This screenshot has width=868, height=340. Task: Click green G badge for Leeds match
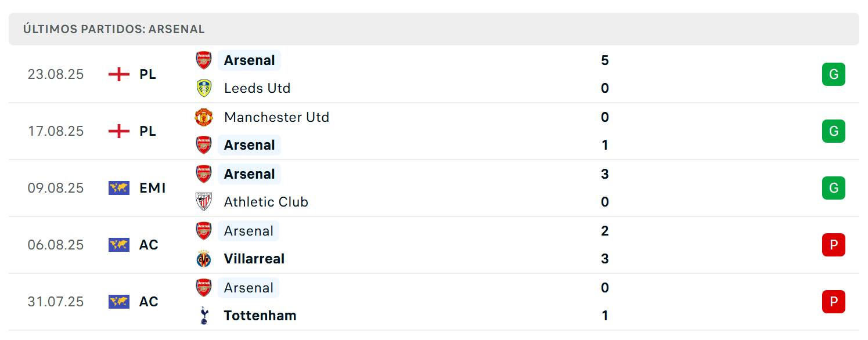click(834, 74)
